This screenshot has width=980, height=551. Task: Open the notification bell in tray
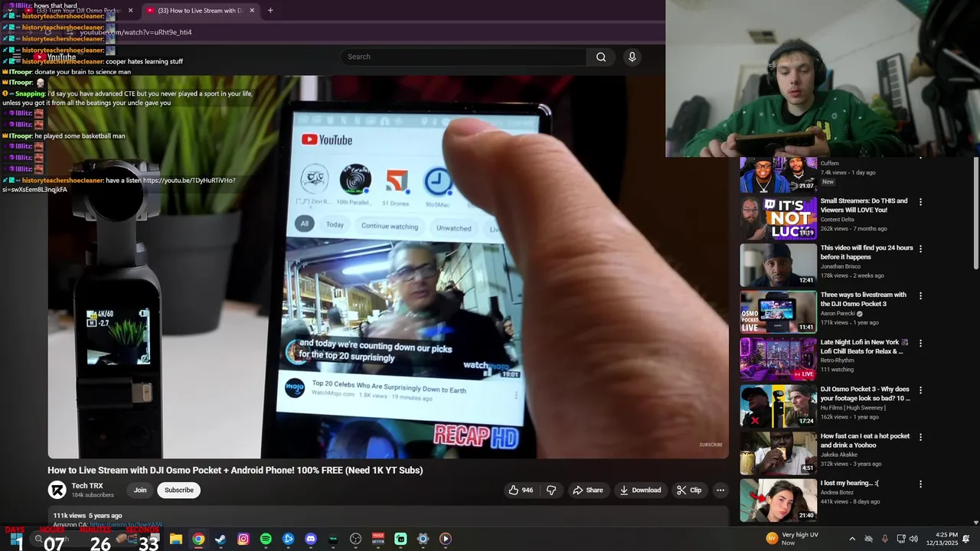[966, 539]
